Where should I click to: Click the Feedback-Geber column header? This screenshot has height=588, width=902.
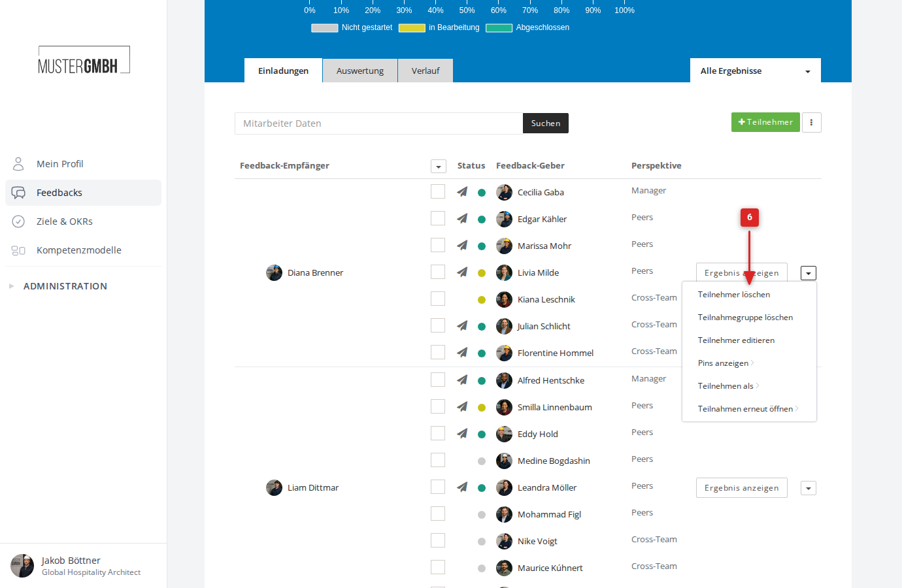(530, 166)
